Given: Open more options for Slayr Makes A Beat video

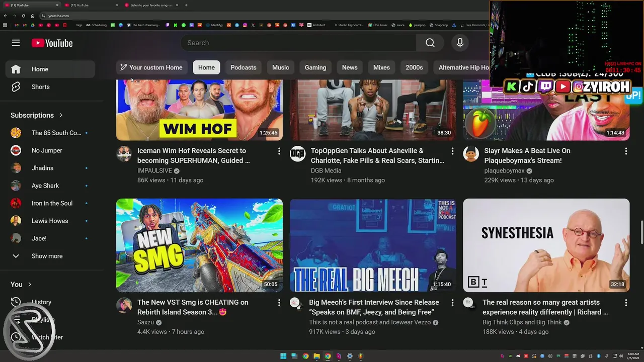Looking at the screenshot, I should [x=626, y=151].
